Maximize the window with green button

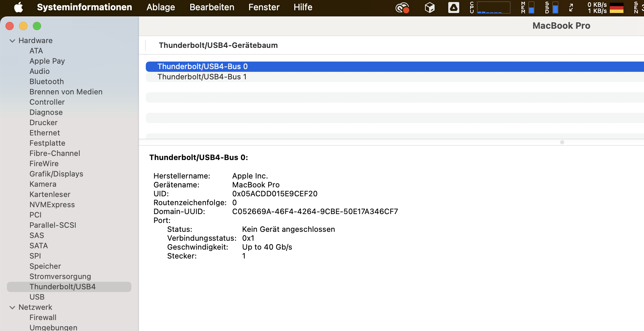[37, 26]
